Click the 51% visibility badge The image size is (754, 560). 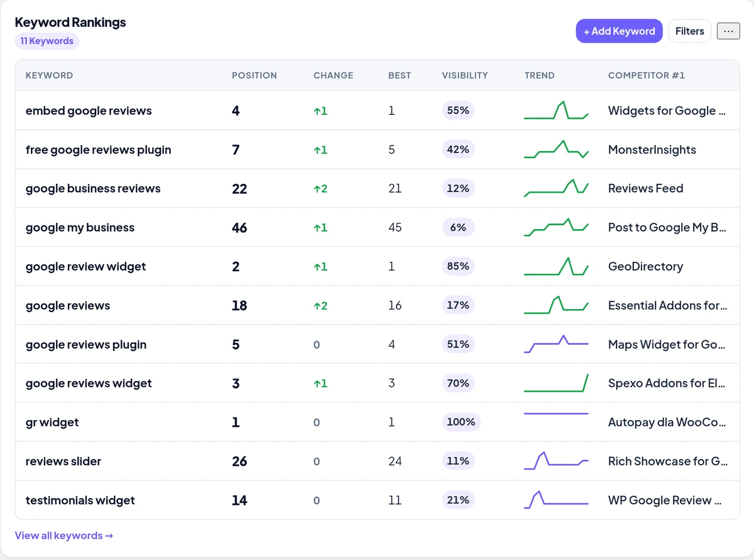458,344
